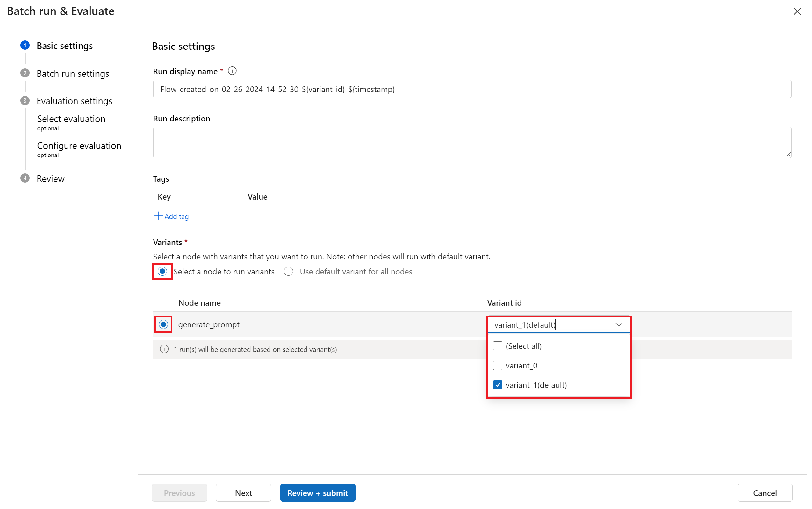This screenshot has height=509, width=812.
Task: Click the info icon beside Run display name
Action: 232,71
